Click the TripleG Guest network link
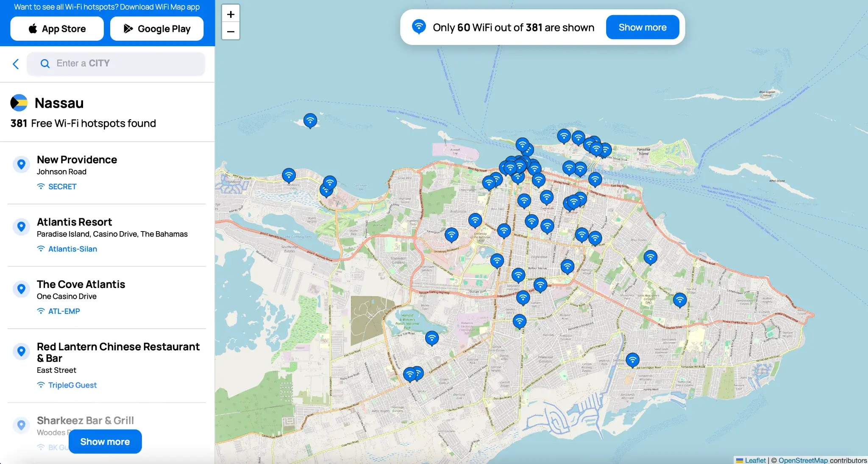The width and height of the screenshot is (868, 464). pos(72,385)
